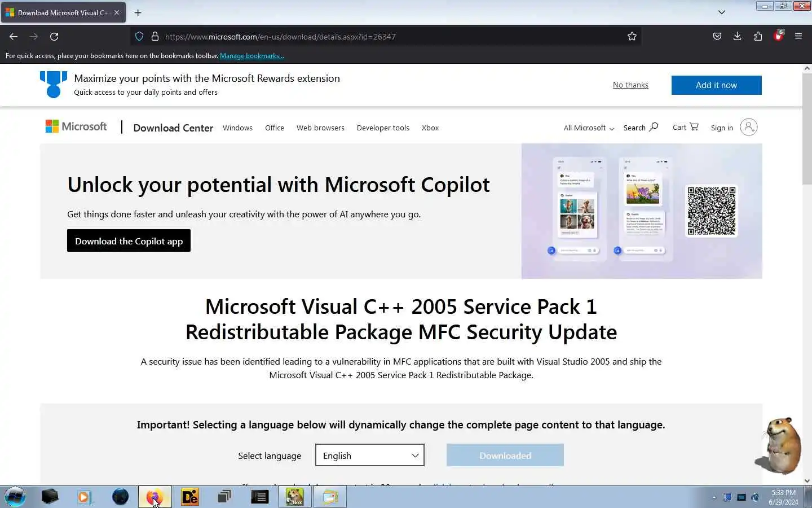Open the Xbox menu item
The height and width of the screenshot is (508, 812).
click(x=430, y=128)
